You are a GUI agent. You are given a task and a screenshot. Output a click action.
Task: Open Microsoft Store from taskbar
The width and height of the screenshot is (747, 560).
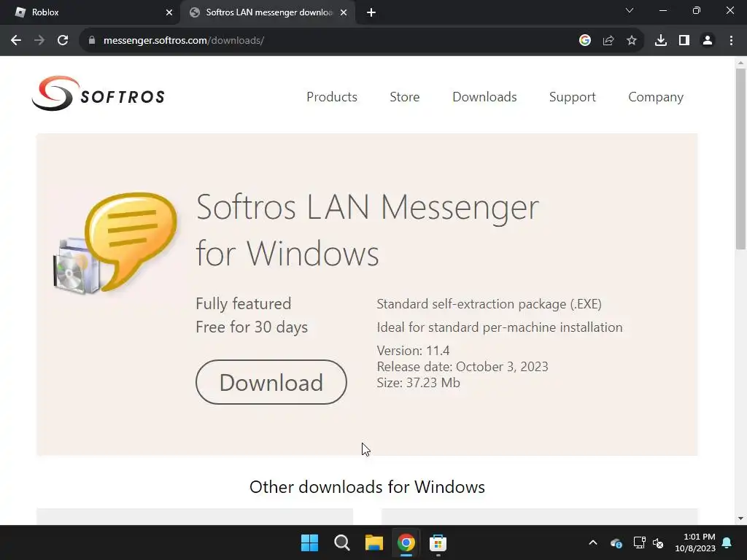438,542
